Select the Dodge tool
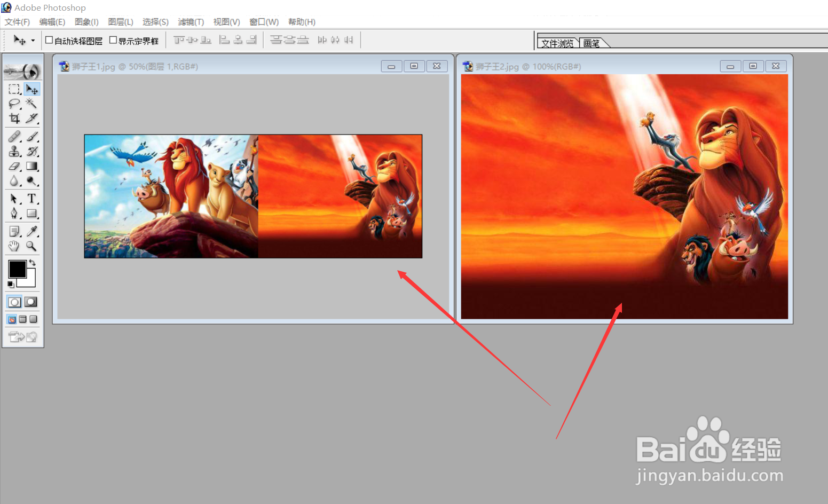 pos(32,182)
